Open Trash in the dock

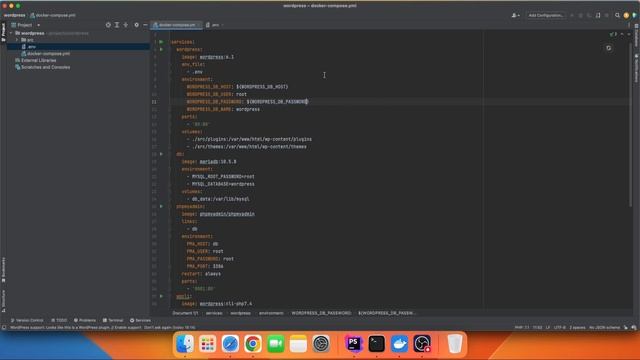point(454,343)
